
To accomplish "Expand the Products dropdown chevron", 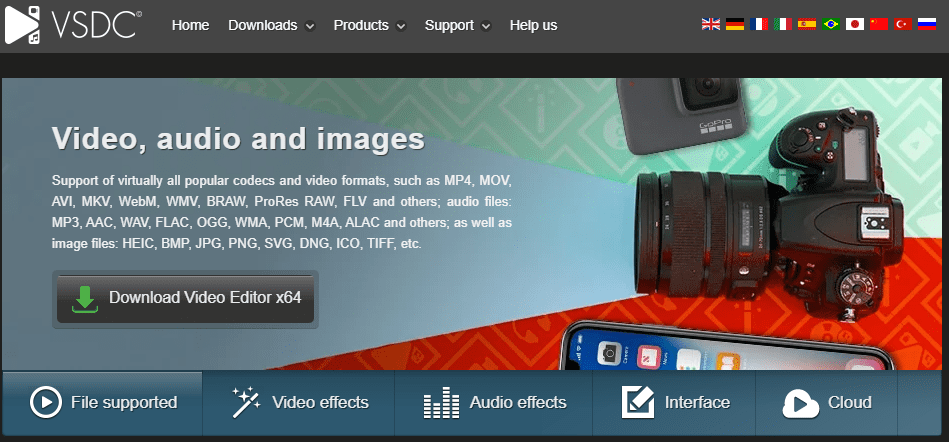I will coord(401,27).
